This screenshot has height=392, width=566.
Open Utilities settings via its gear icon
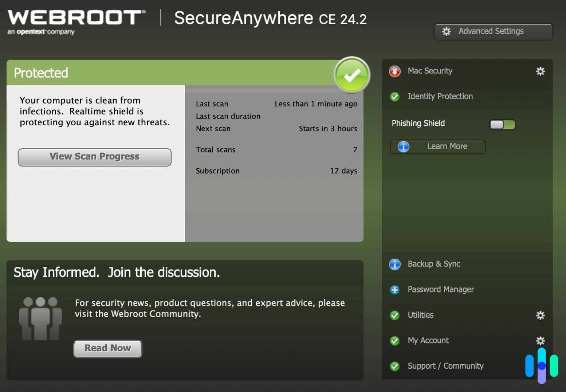(541, 315)
